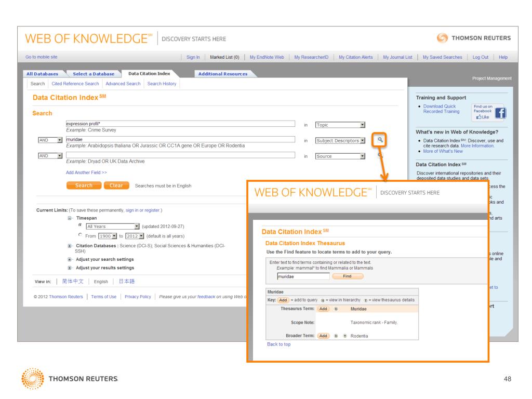Open the Subject Descriptors lookup magnifier
532x399 pixels.
[x=380, y=140]
